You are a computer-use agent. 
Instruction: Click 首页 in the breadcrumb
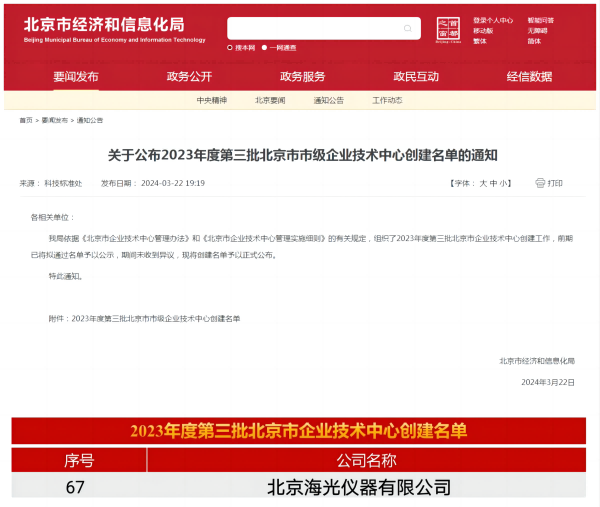coord(26,120)
